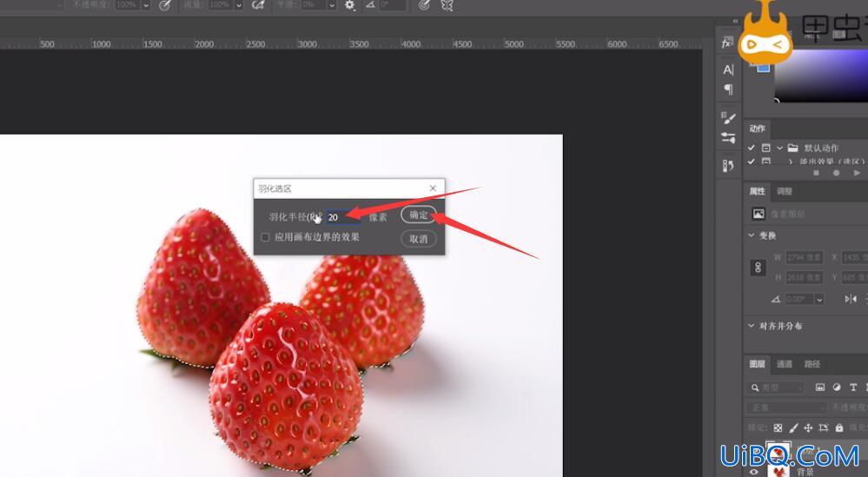Collapse the 变换 section
The height and width of the screenshot is (477, 868).
[x=752, y=235]
